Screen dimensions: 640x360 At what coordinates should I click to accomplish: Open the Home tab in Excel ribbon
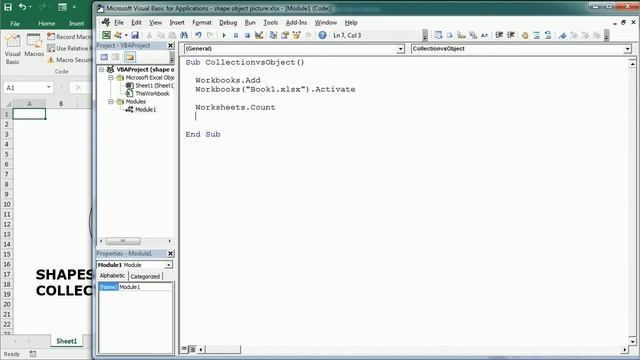coord(46,23)
